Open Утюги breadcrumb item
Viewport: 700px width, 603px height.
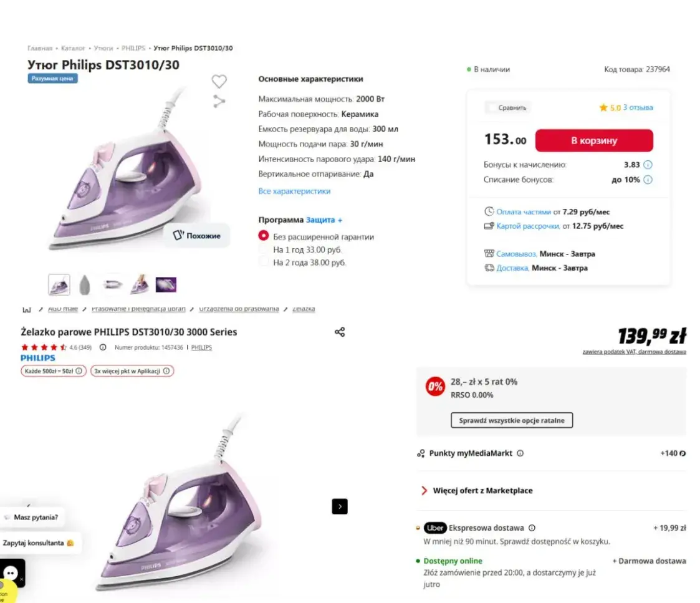coord(103,48)
